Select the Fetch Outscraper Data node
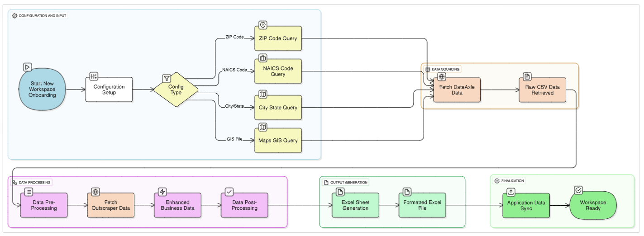 111,205
